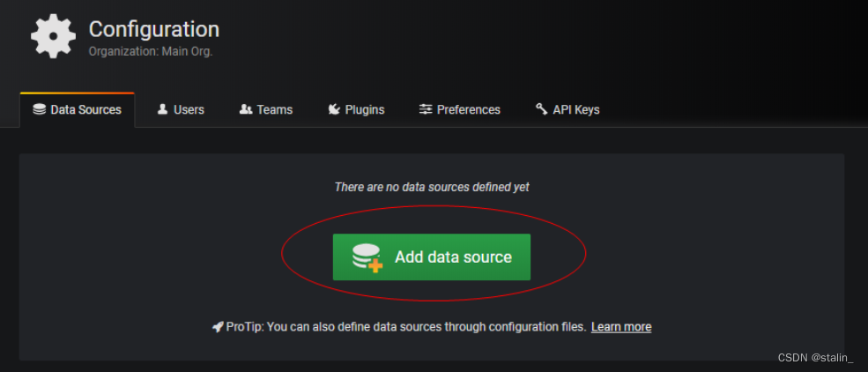
Task: Click the person icon beside Users
Action: point(162,109)
